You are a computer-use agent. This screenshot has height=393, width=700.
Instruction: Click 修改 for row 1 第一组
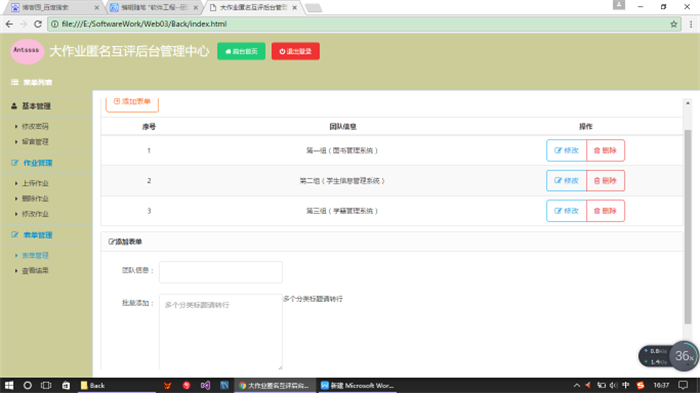tap(566, 151)
